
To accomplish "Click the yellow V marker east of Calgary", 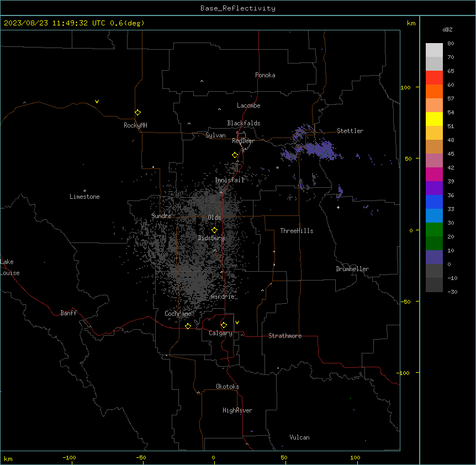I will 237,323.
